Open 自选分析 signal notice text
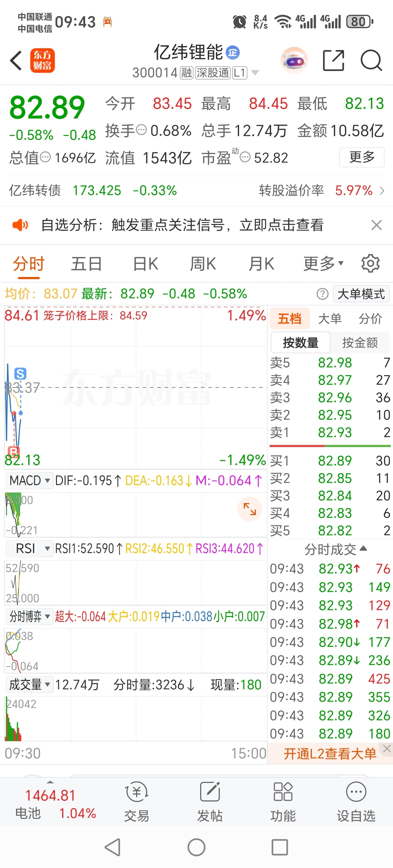Viewport: 393px width, 868px height. point(182,225)
